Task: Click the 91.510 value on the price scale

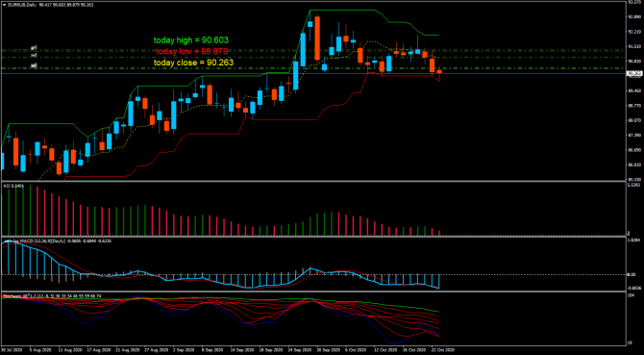Action: pos(634,46)
